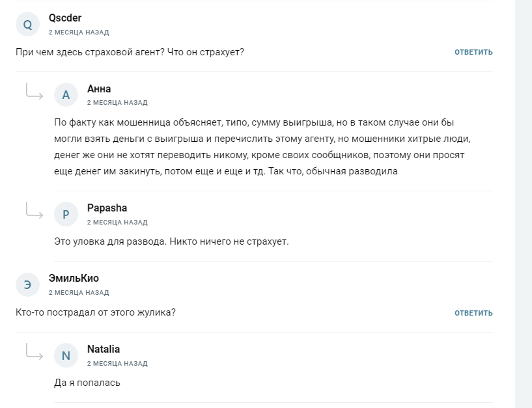Click the timestamp under Papasha's name
532x408 pixels.
(117, 222)
